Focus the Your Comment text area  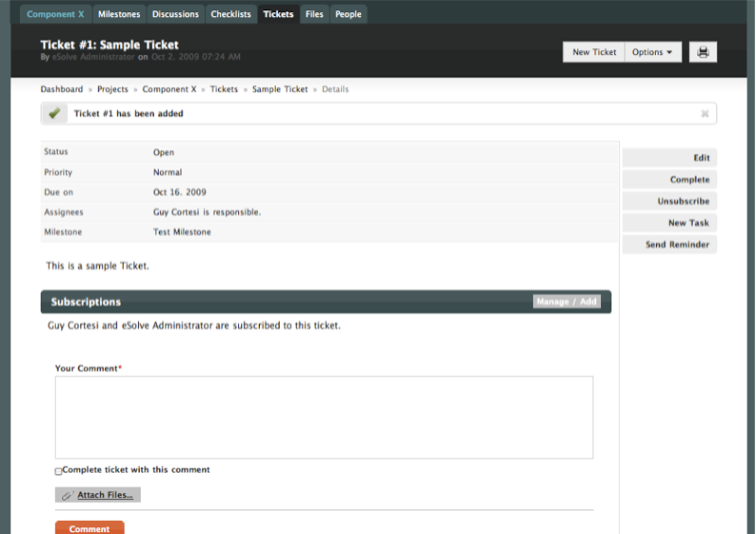tap(324, 418)
